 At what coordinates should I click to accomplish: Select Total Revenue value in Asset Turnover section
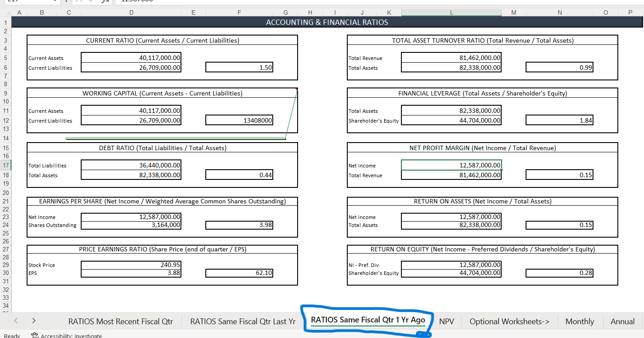tap(452, 58)
